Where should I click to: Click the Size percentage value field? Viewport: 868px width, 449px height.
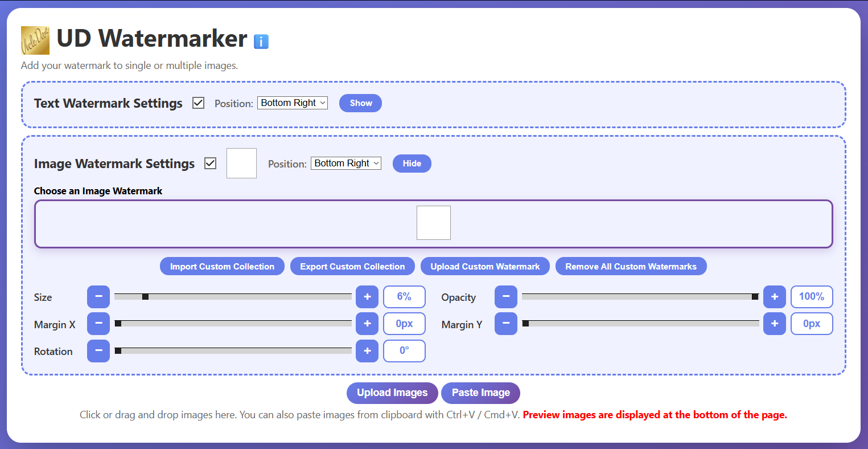404,297
